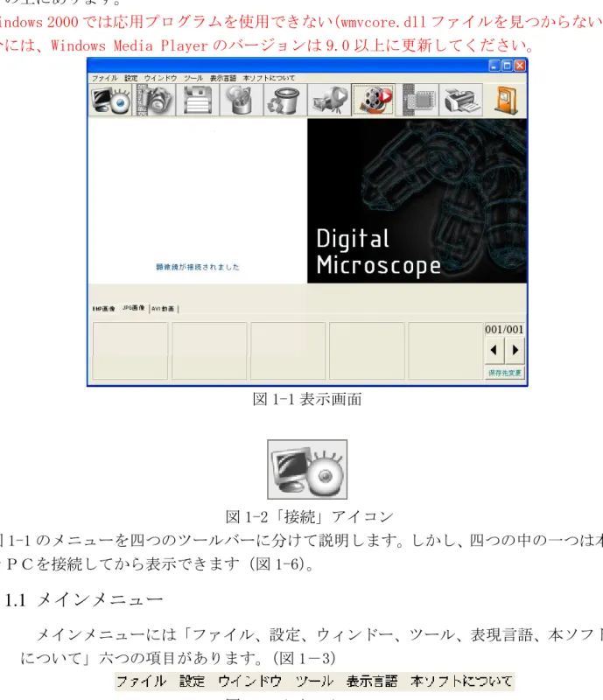Go to previous thumbnail page with left arrow
The width and height of the screenshot is (603, 700).
pos(494,350)
